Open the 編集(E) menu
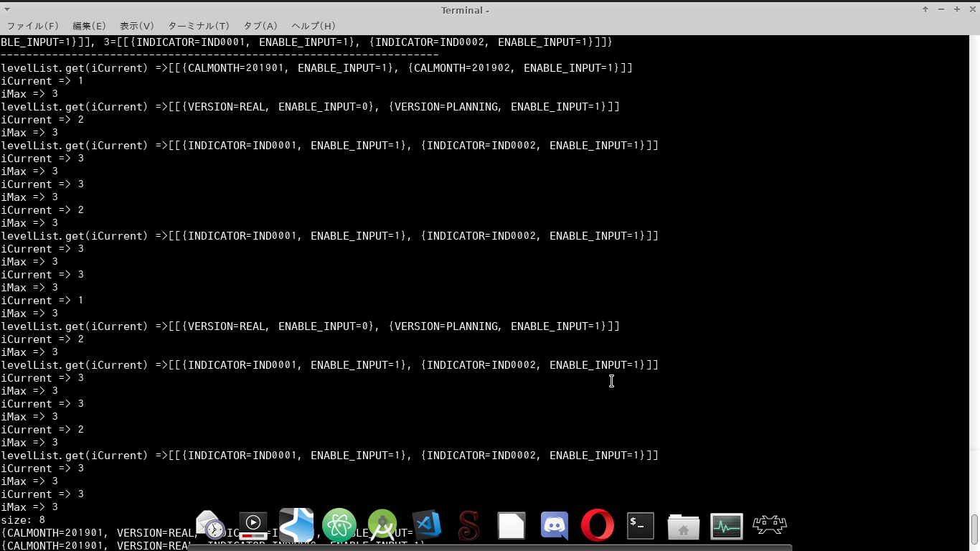Image resolution: width=980 pixels, height=551 pixels. point(89,26)
